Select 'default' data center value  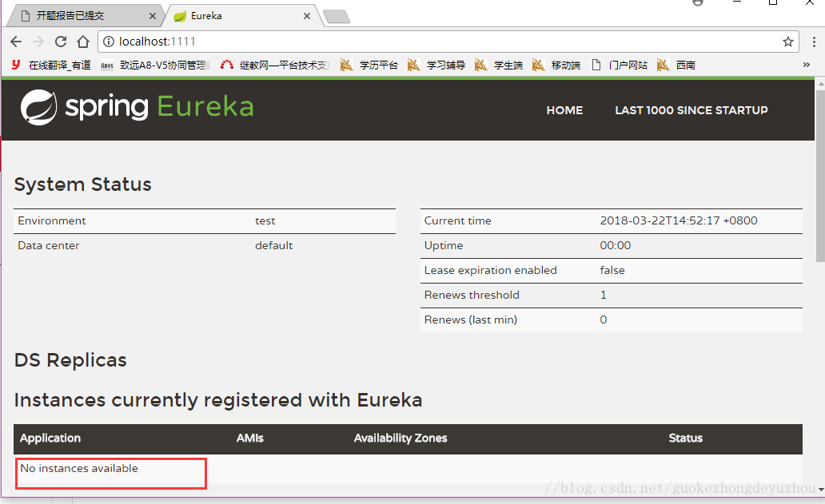click(x=273, y=245)
